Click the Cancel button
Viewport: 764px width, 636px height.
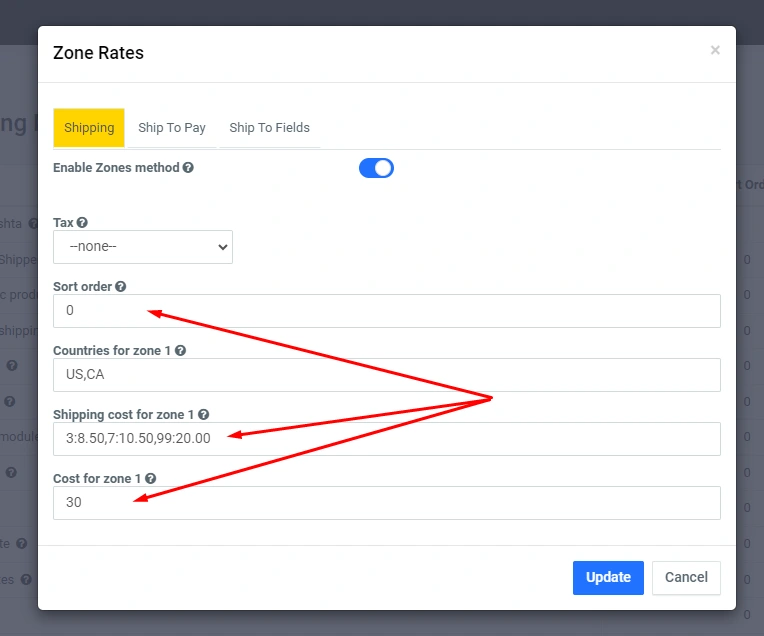coord(686,577)
